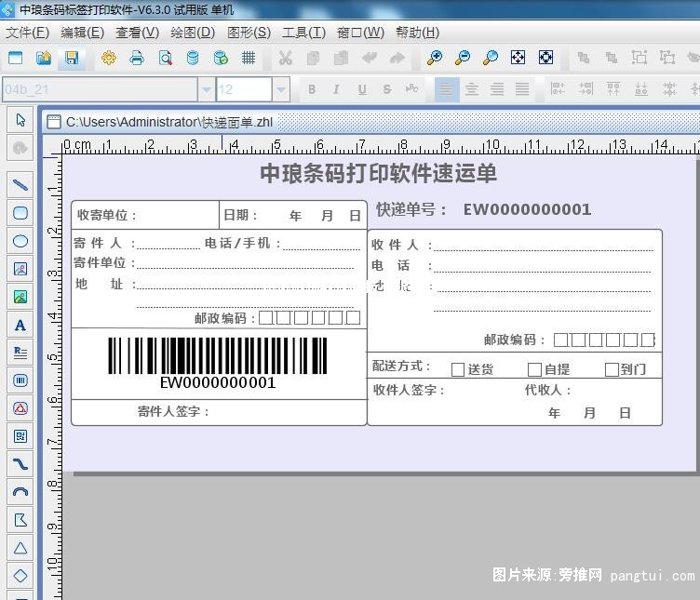Open the 窗口(W) menu
The image size is (700, 600).
[x=360, y=33]
